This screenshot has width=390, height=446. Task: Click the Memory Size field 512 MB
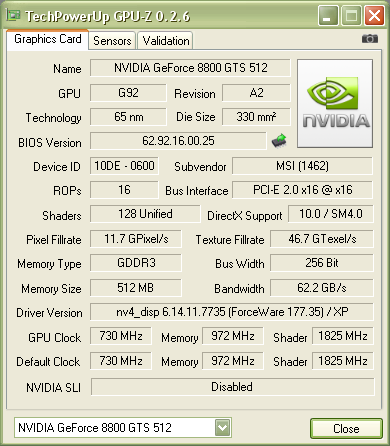click(x=136, y=287)
